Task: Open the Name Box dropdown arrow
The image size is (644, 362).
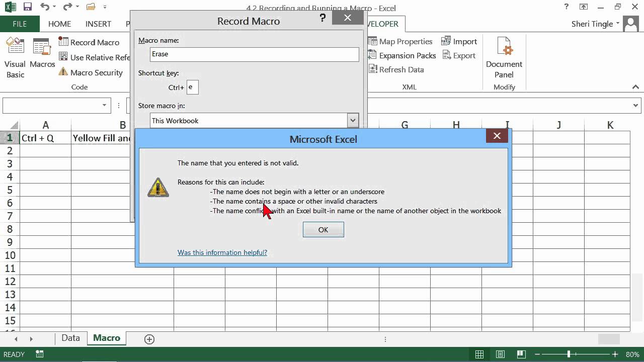Action: click(104, 106)
